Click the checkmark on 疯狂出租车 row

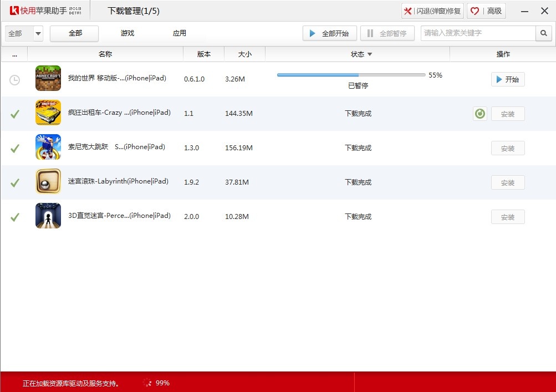coord(15,114)
